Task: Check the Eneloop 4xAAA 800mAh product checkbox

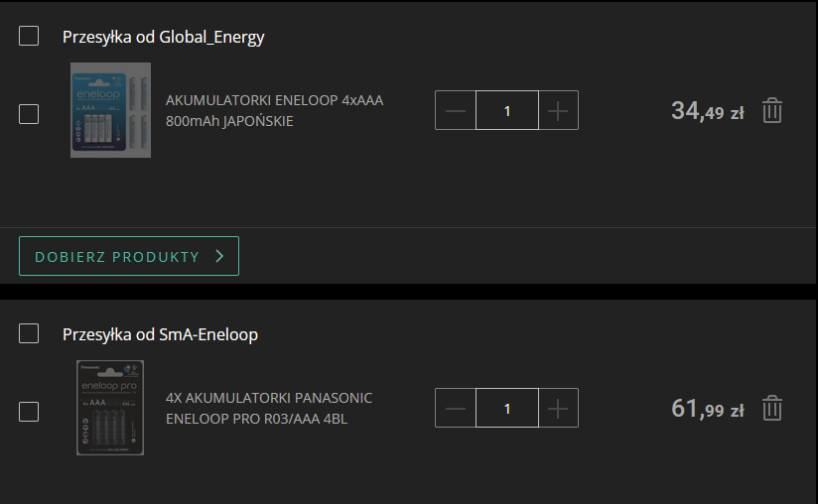Action: tap(29, 113)
